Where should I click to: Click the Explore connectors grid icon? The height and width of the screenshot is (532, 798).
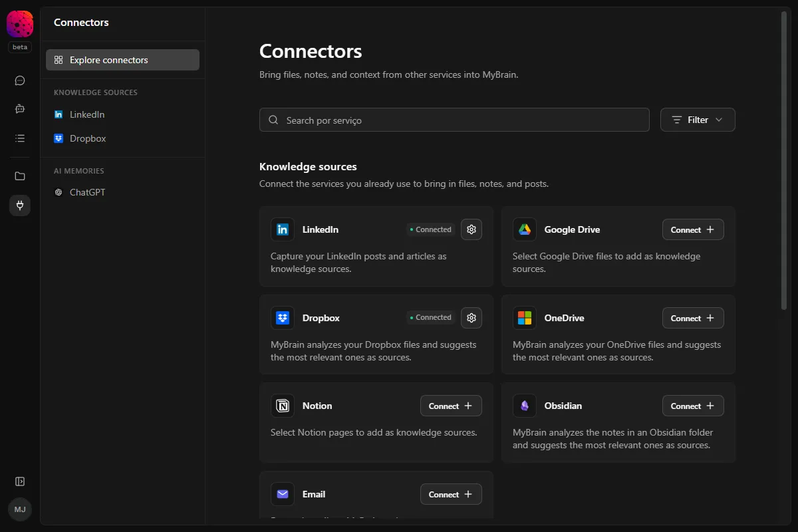59,60
